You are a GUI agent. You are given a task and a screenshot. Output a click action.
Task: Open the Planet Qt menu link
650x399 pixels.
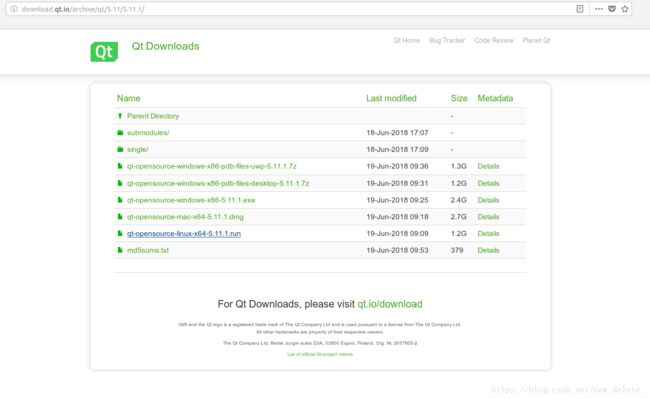click(536, 40)
